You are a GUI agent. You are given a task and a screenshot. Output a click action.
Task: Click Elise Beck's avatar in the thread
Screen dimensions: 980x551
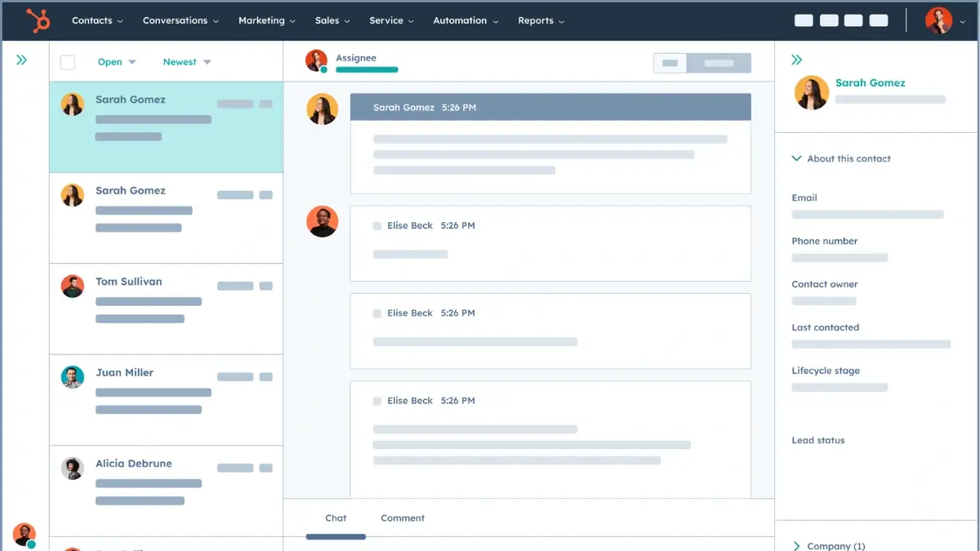tap(323, 221)
